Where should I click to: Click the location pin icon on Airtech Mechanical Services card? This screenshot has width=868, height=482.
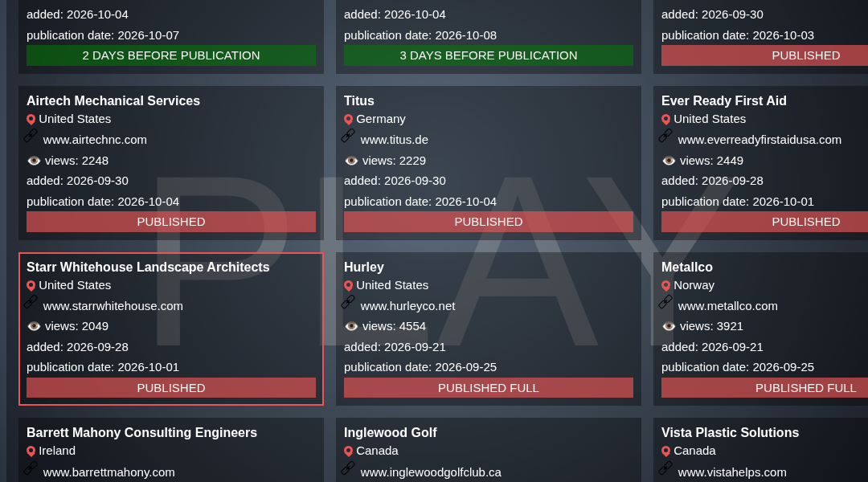pos(31,120)
